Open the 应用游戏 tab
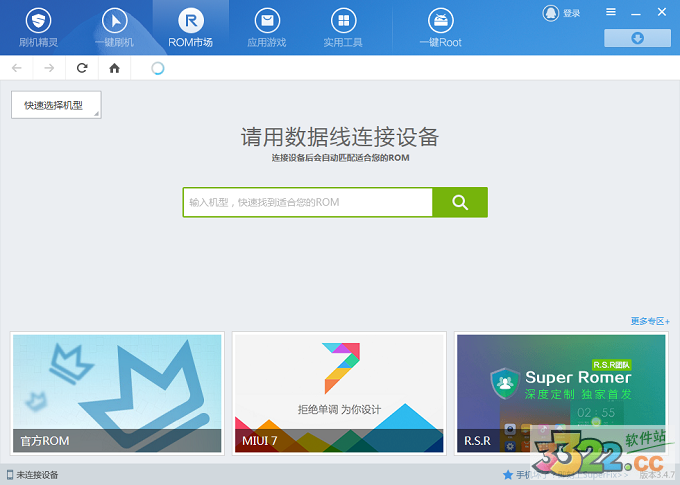The image size is (680, 485). [267, 27]
